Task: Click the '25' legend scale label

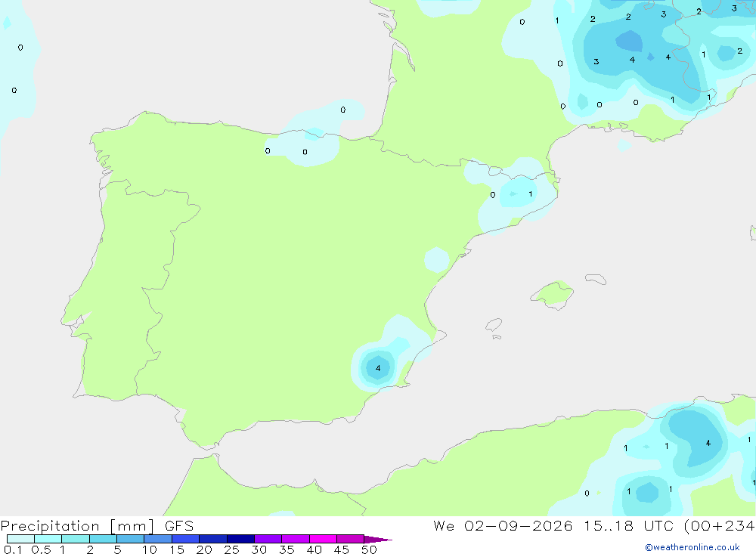Action: (x=231, y=549)
